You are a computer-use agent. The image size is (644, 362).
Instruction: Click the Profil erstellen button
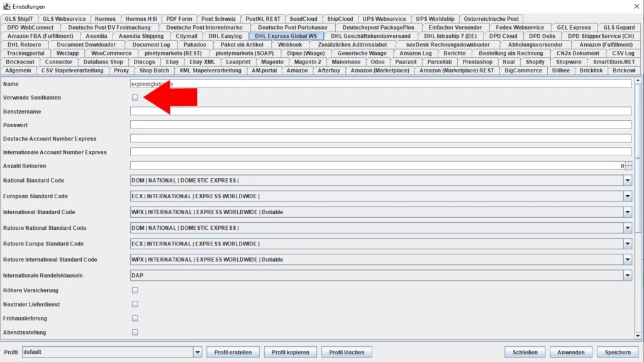233,352
